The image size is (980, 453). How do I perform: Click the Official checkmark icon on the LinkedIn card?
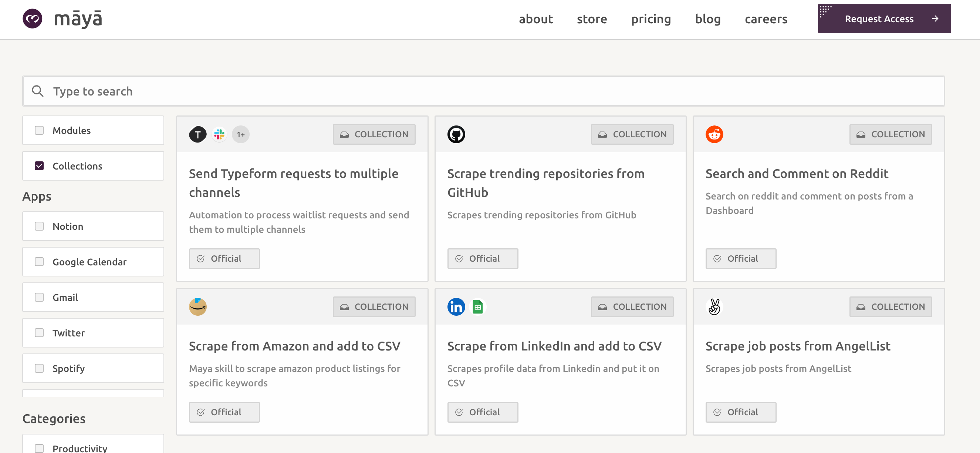(x=459, y=412)
